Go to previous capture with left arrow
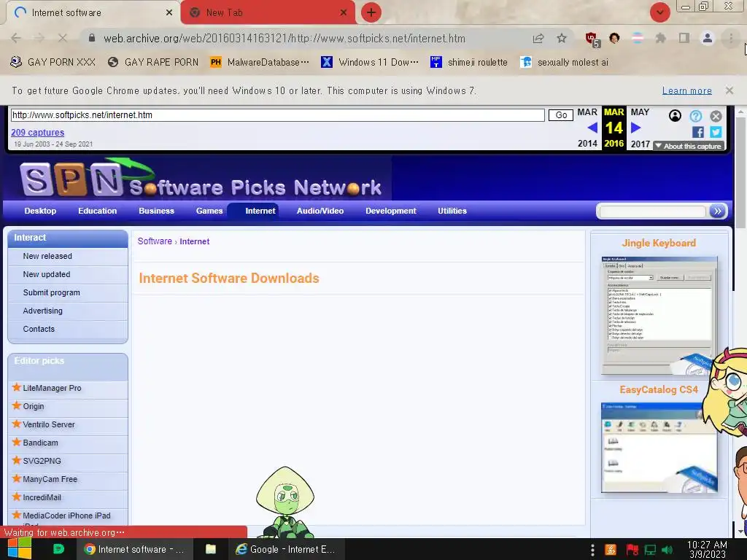This screenshot has width=747, height=560. click(592, 128)
